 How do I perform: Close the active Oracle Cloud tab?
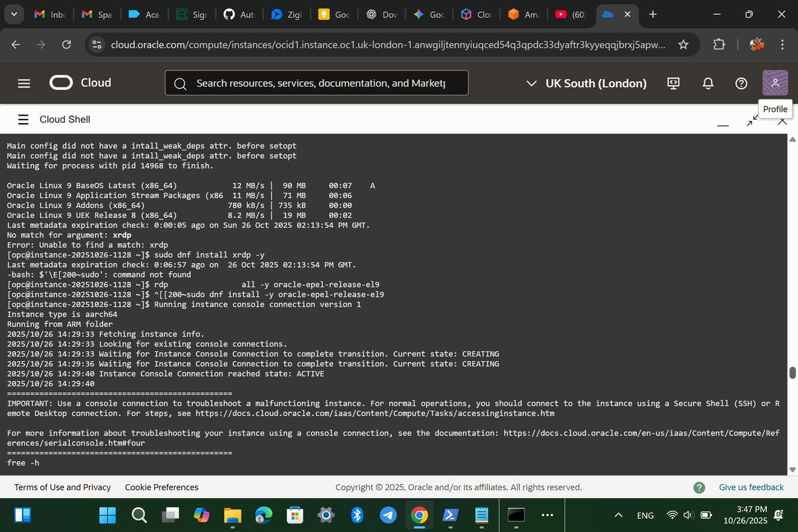(x=628, y=15)
